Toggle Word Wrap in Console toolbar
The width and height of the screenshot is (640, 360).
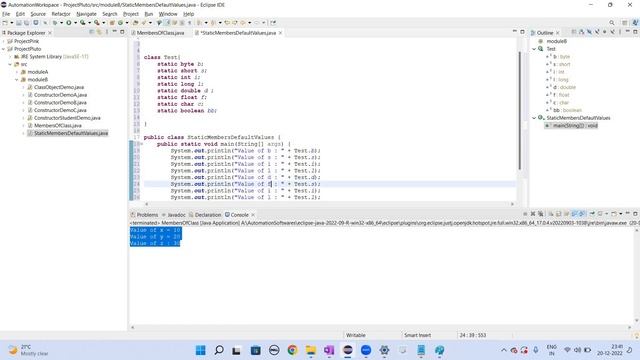[566, 214]
